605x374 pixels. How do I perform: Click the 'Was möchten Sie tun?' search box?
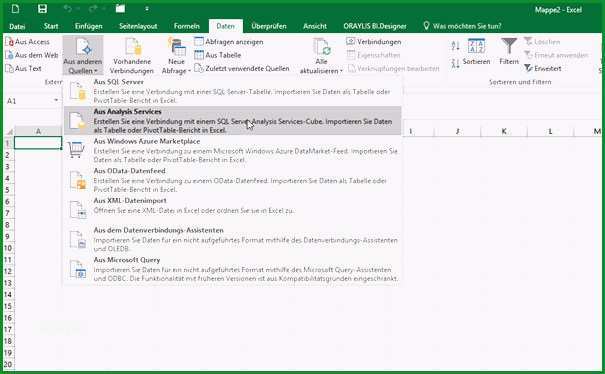click(462, 26)
